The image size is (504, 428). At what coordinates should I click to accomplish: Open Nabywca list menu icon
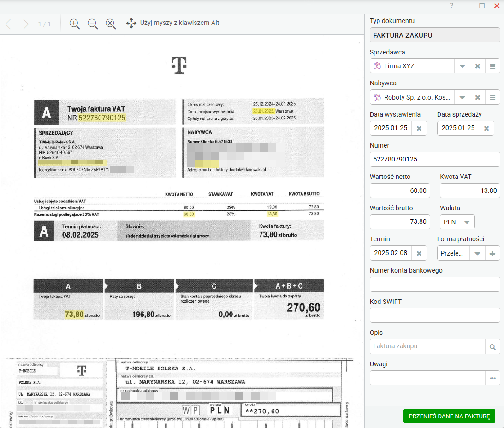coord(492,97)
